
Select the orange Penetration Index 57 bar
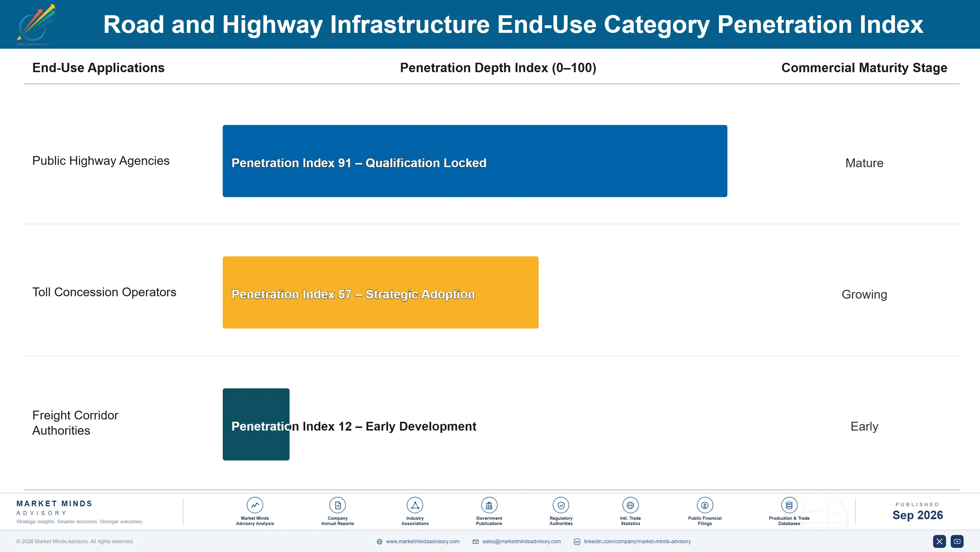coord(380,292)
